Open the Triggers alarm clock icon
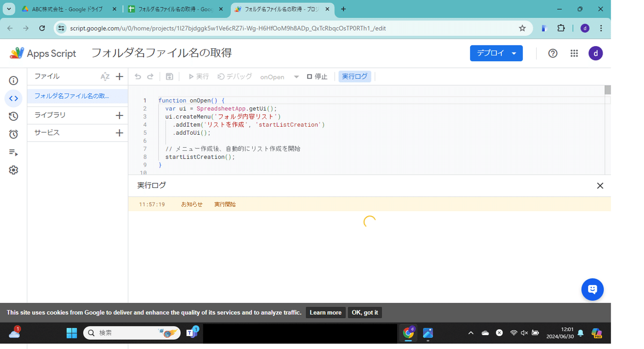644x349 pixels. (x=13, y=134)
